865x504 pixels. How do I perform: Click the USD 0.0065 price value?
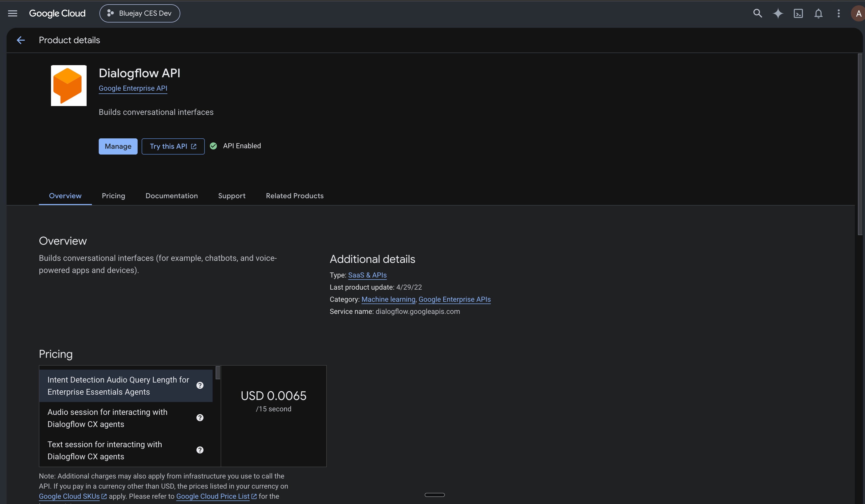click(x=274, y=395)
